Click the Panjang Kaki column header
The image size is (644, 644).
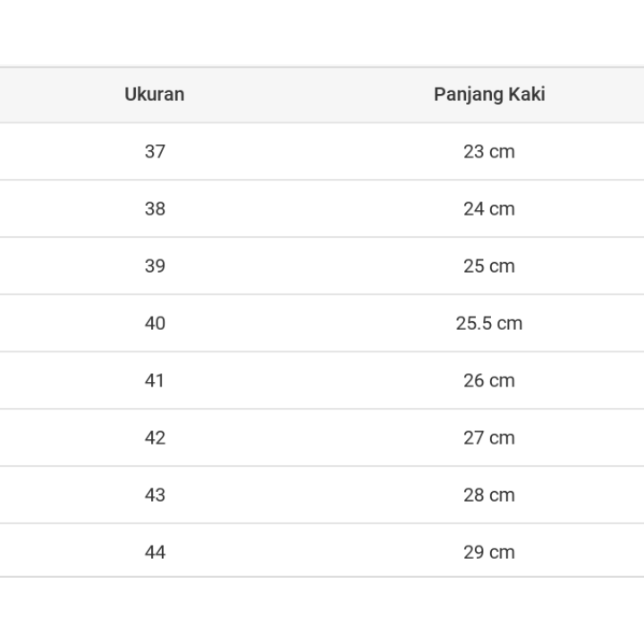[x=489, y=94]
